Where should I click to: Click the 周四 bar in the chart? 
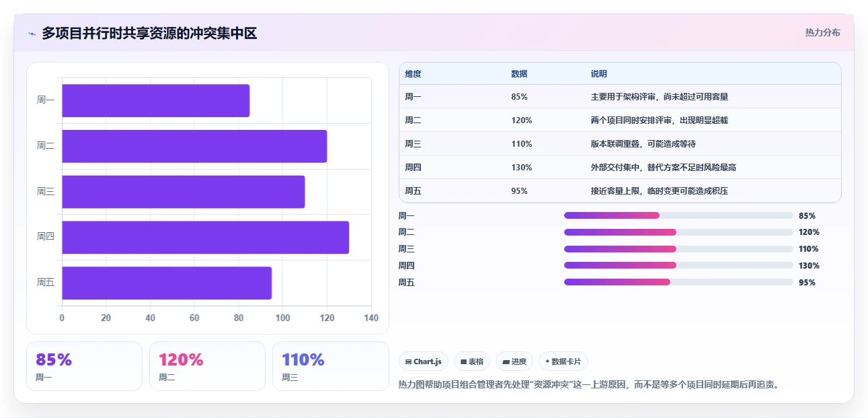pyautogui.click(x=206, y=238)
